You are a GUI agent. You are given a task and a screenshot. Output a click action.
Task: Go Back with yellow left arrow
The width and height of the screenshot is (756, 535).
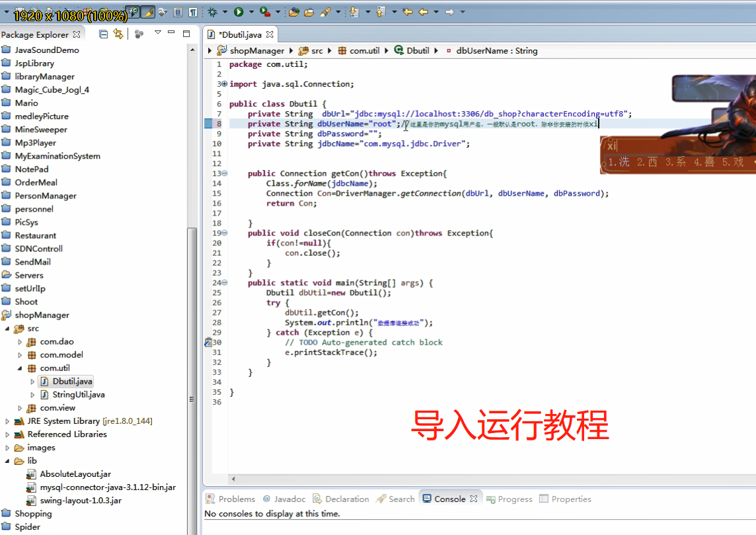point(424,12)
